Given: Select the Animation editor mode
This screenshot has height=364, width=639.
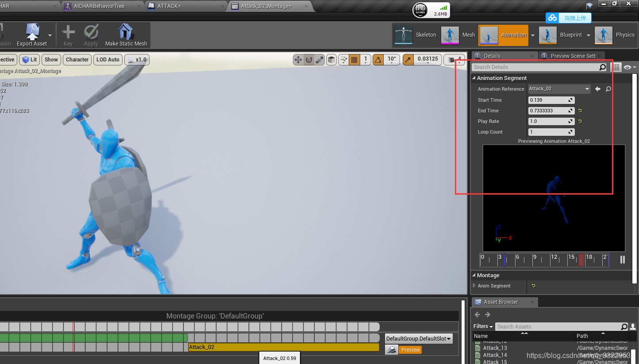Looking at the screenshot, I should pos(504,35).
